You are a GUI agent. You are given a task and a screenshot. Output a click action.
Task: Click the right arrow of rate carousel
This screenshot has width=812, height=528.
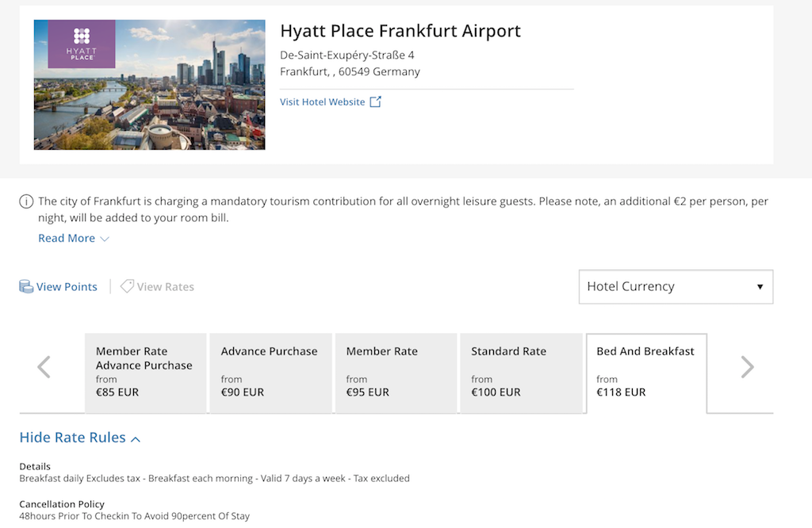[747, 367]
